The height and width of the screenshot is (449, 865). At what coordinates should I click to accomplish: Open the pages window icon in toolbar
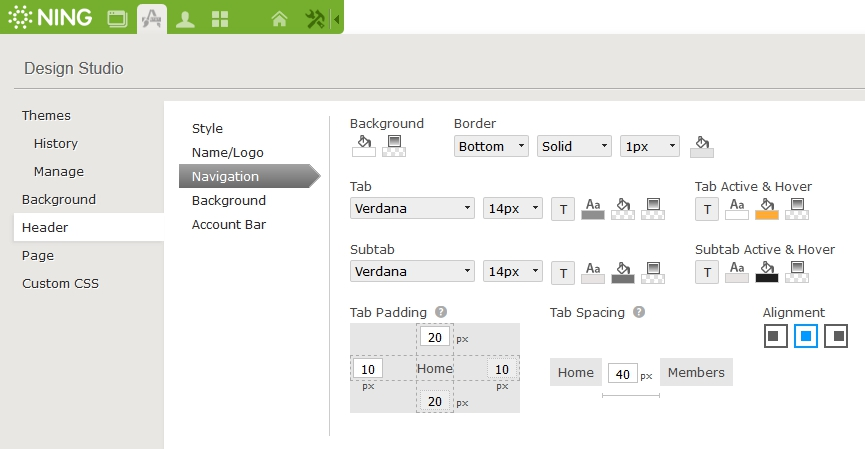point(118,19)
